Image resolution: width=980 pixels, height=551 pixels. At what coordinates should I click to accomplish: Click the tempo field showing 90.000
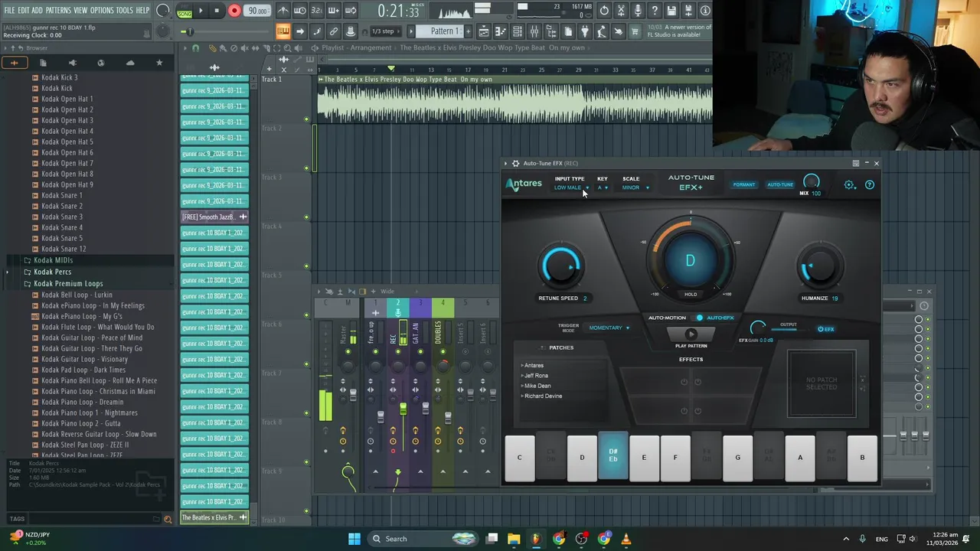click(257, 11)
